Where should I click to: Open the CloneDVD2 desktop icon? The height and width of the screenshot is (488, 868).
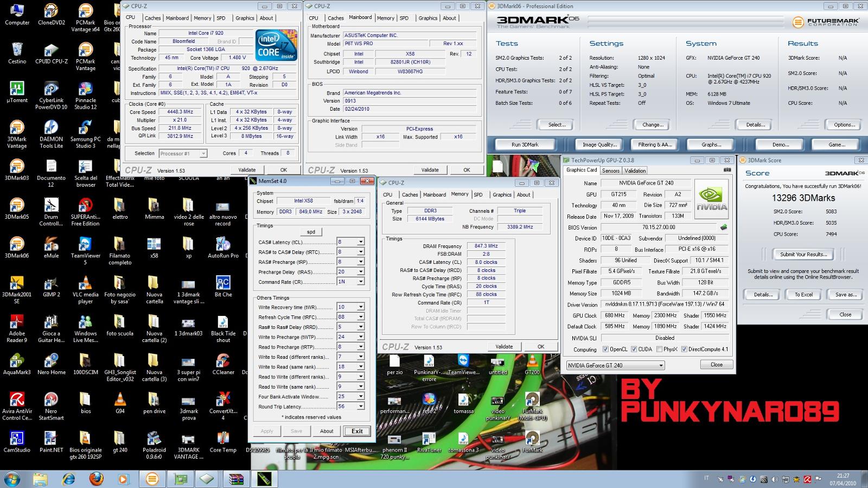tap(51, 15)
